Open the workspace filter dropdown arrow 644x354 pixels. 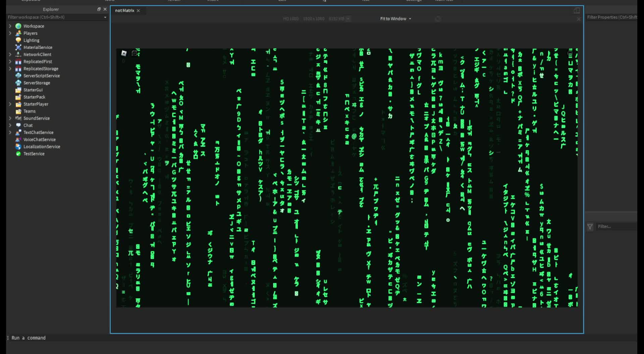point(105,17)
